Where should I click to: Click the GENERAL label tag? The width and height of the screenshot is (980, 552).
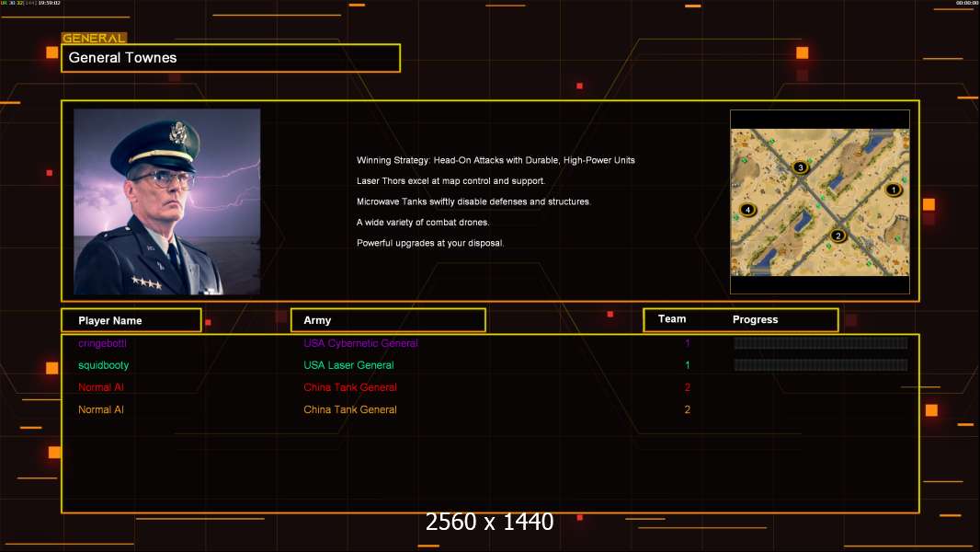94,38
